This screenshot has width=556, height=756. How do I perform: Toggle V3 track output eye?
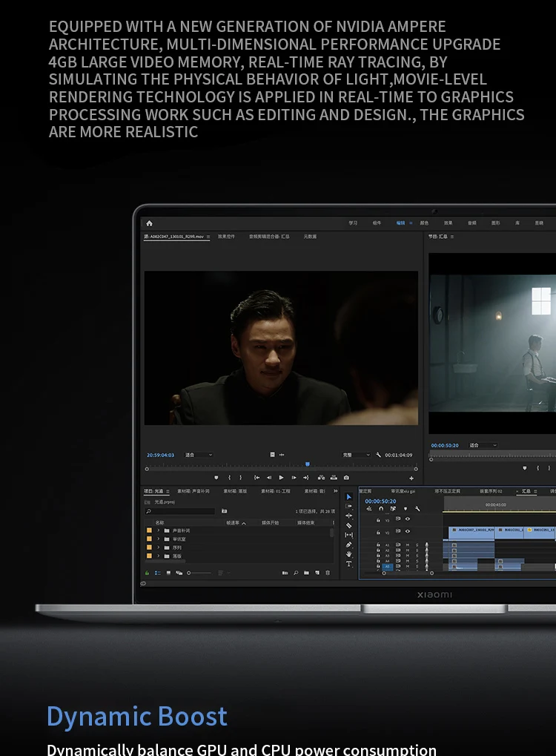(407, 519)
